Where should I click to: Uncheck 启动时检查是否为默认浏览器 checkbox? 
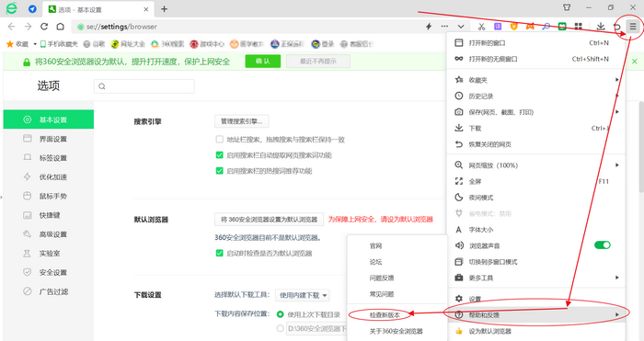tap(219, 253)
